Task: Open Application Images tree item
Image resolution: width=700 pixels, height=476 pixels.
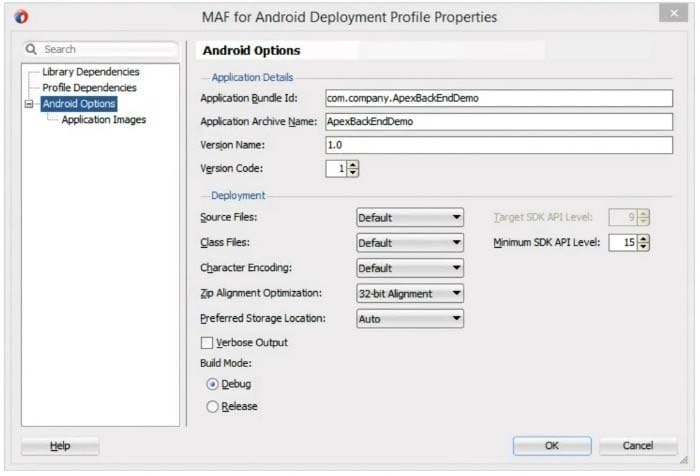Action: point(103,120)
